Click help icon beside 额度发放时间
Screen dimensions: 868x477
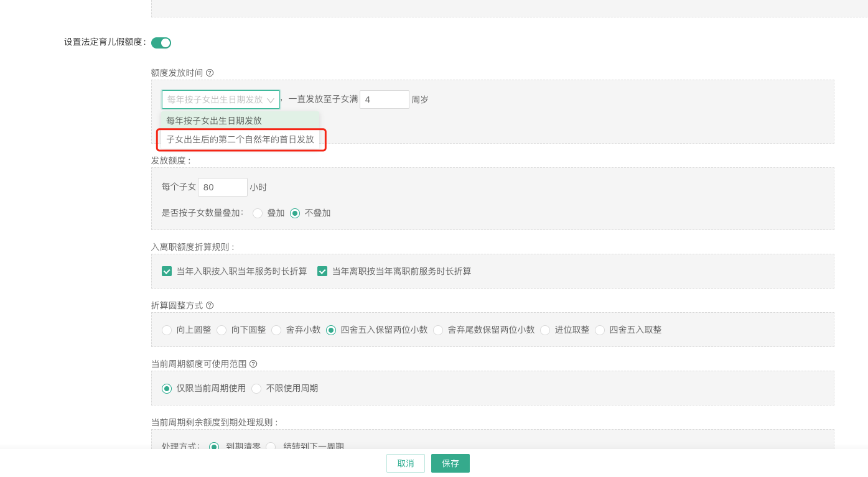coord(210,73)
